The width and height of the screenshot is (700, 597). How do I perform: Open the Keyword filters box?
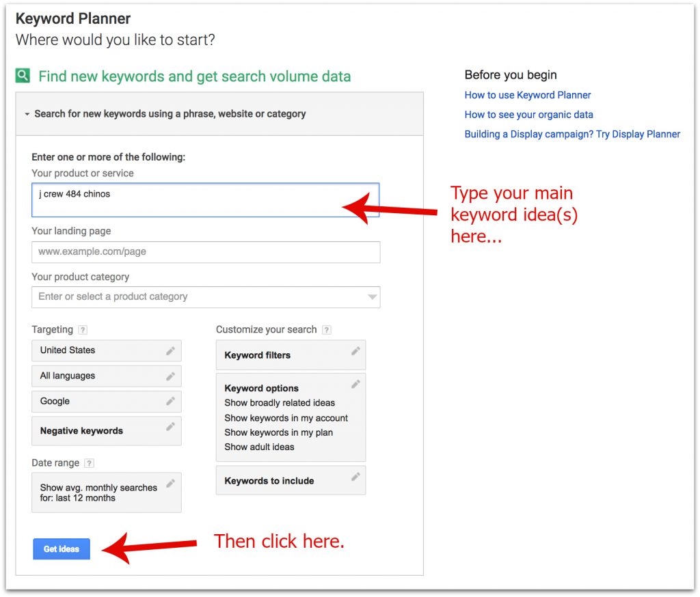click(291, 355)
